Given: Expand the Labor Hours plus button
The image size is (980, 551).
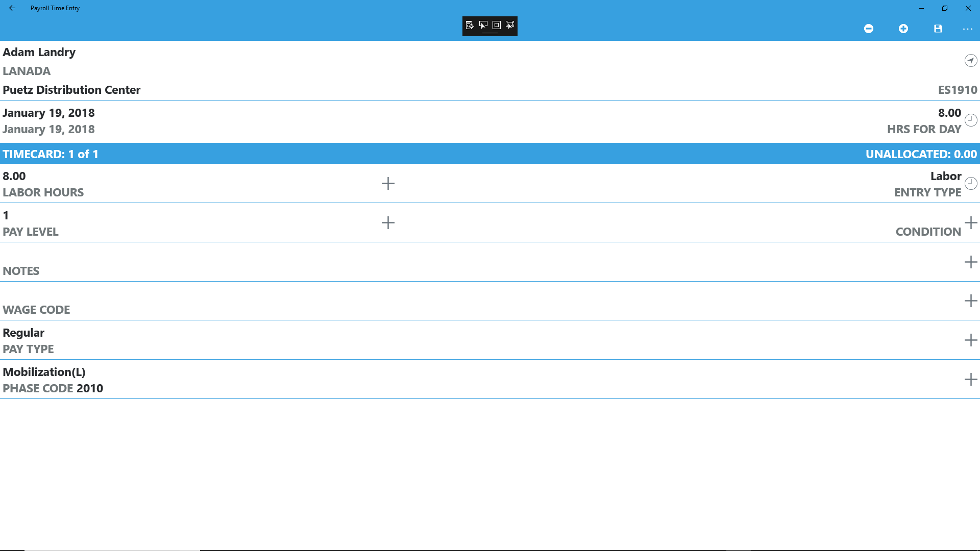Looking at the screenshot, I should pos(388,183).
